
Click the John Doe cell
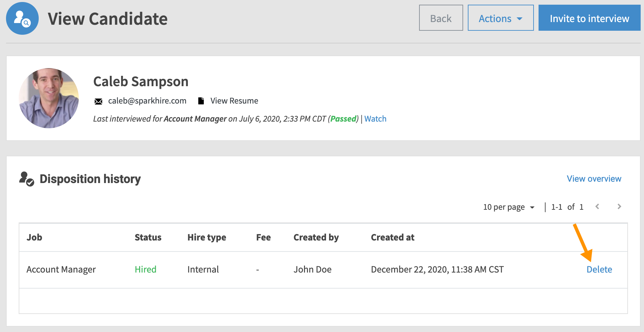pyautogui.click(x=313, y=270)
